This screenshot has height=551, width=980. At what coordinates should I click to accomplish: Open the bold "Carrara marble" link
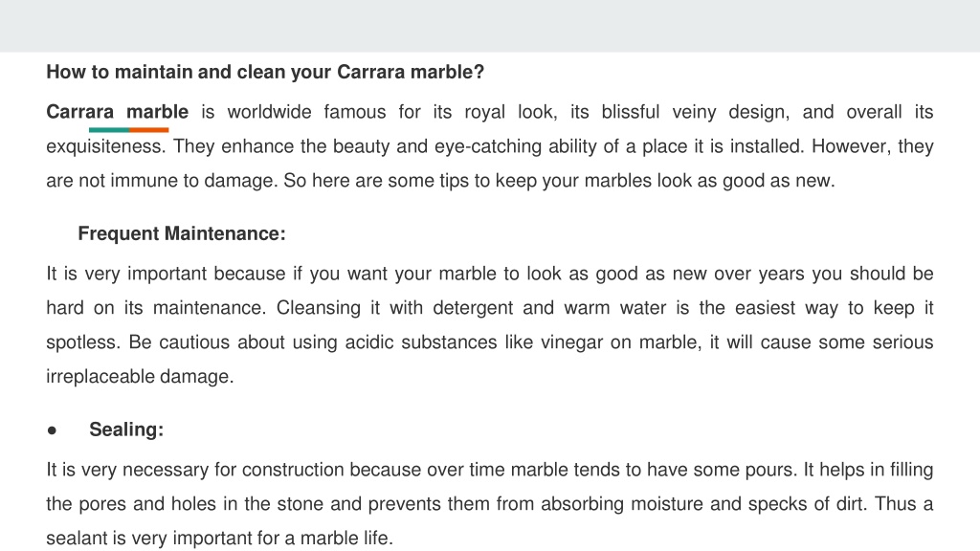pos(117,112)
